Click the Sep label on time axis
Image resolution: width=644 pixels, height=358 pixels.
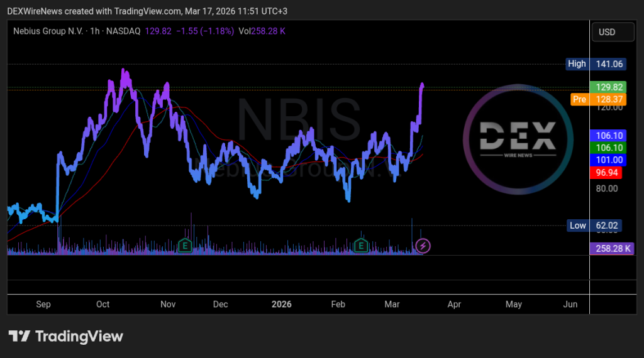coord(43,304)
